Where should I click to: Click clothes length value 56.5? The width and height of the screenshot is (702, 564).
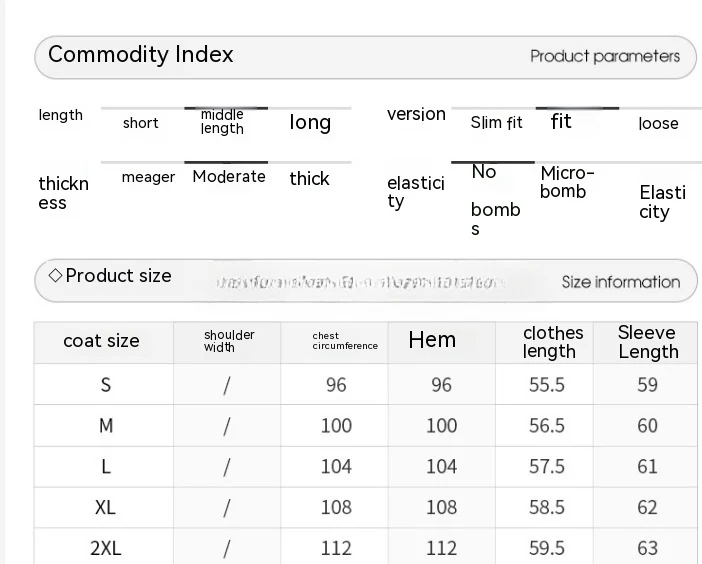tap(547, 426)
